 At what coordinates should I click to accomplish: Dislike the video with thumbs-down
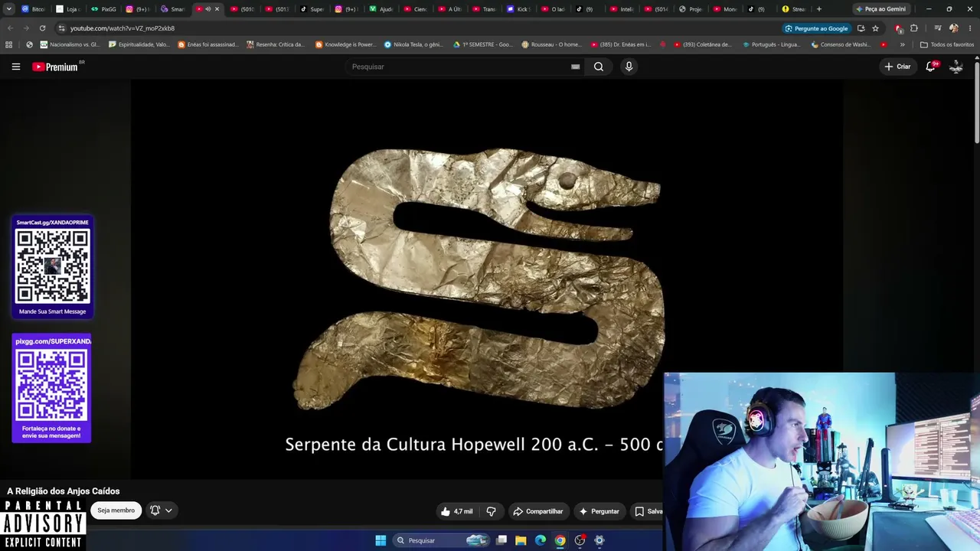(492, 511)
